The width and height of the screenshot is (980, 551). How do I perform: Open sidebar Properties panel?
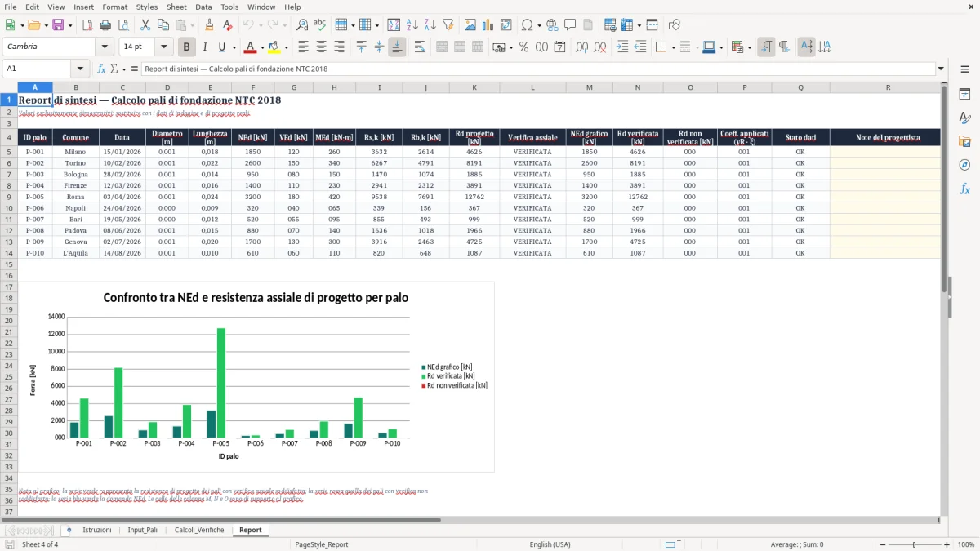pyautogui.click(x=964, y=94)
